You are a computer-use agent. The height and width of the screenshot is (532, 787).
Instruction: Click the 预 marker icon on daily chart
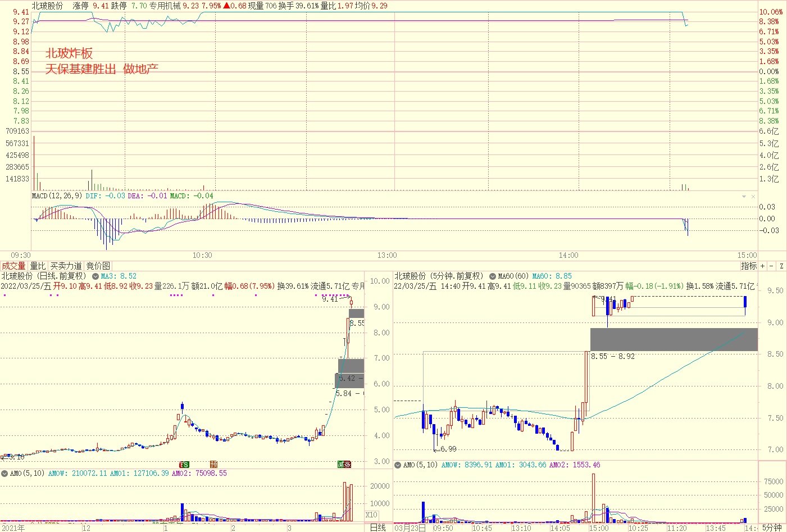(213, 464)
